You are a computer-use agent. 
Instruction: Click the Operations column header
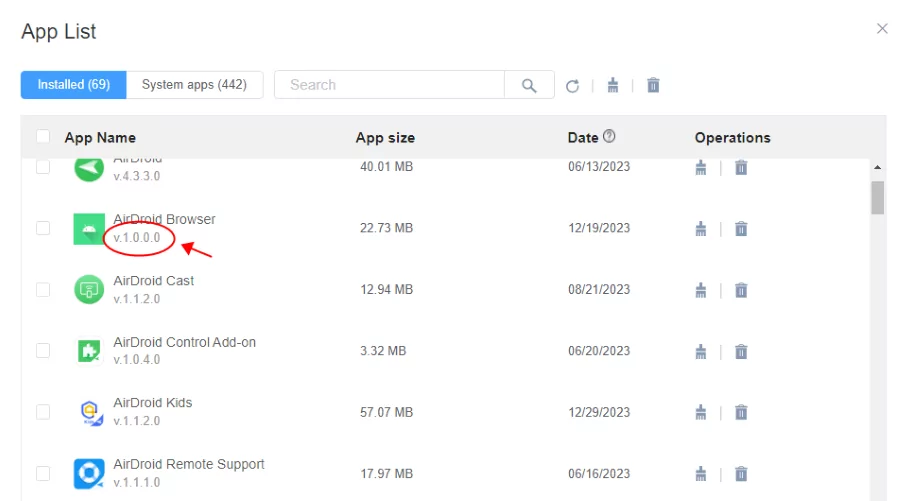(732, 138)
